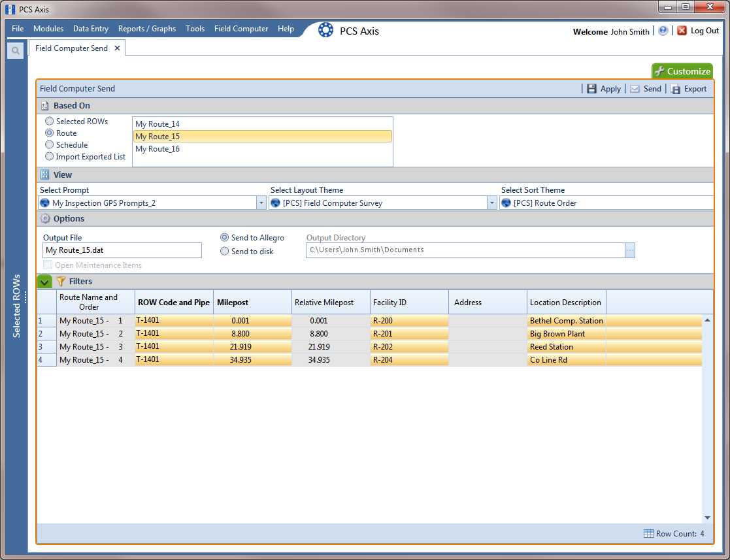Viewport: 730px width, 560px height.
Task: Sort by Facility ID column header
Action: click(x=409, y=302)
